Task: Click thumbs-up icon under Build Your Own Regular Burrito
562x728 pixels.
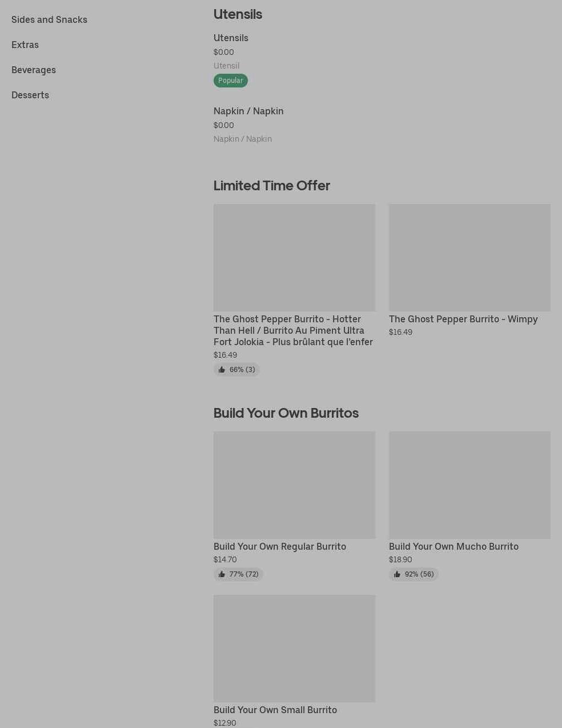Action: click(222, 574)
